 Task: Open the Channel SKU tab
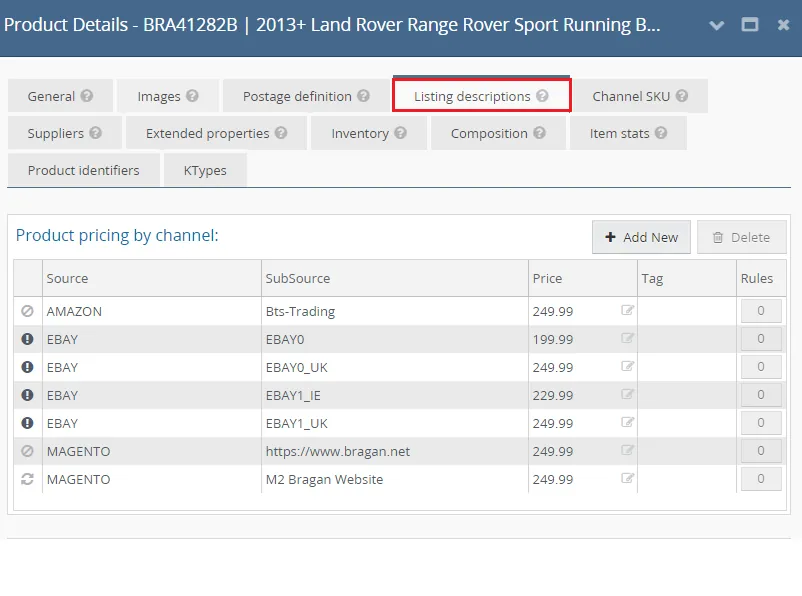tap(640, 96)
